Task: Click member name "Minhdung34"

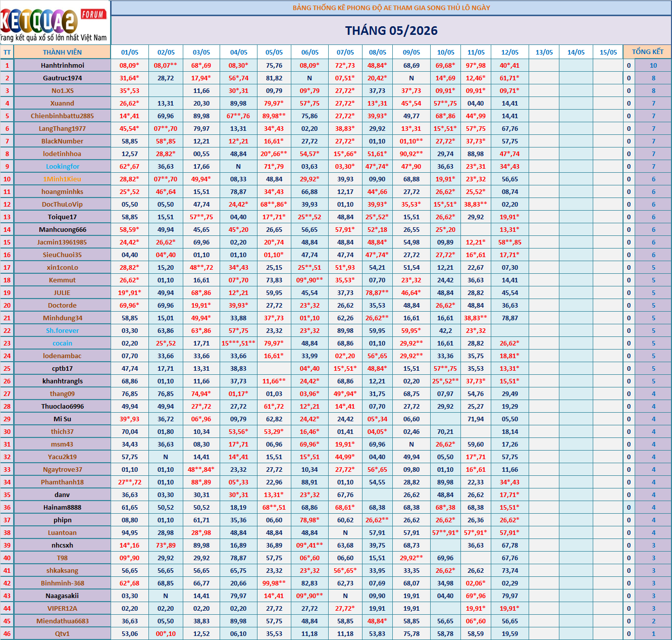Action: click(63, 318)
